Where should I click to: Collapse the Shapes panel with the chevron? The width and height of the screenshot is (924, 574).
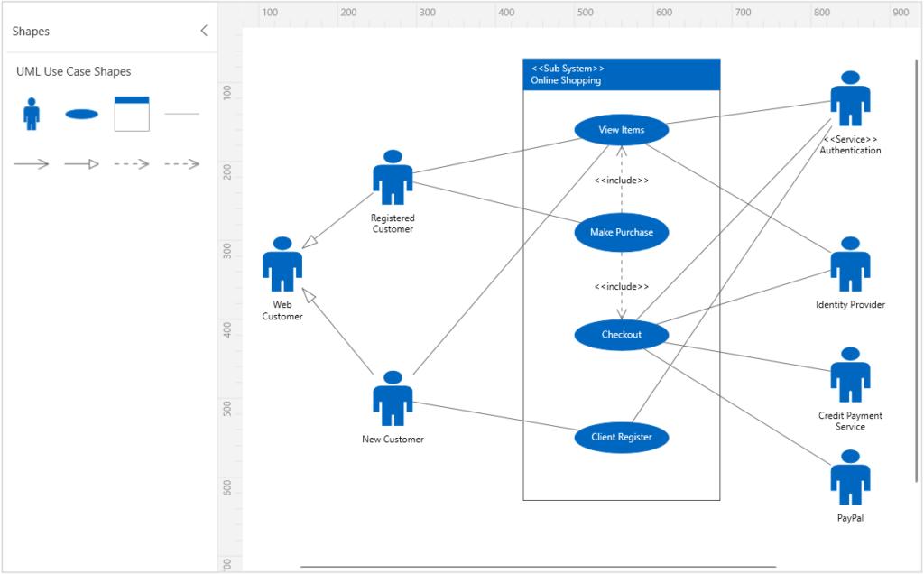pos(204,31)
